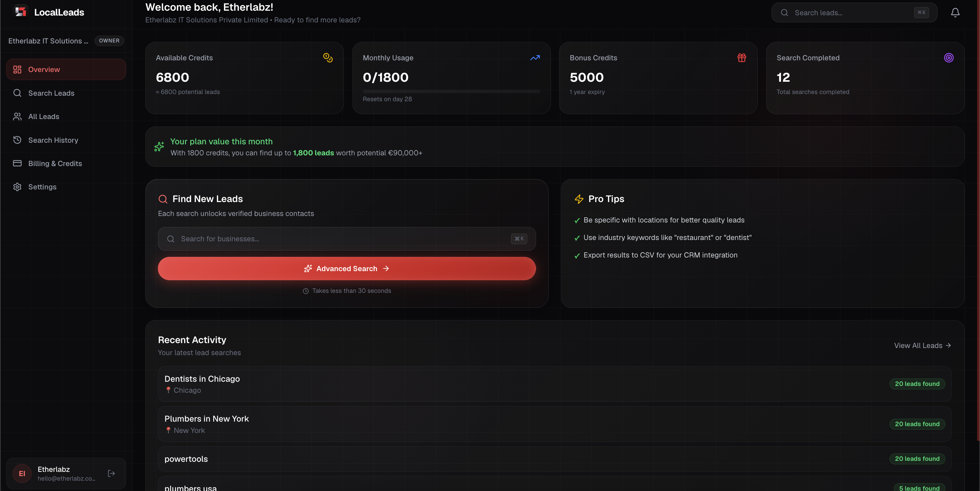Click the trend chart icon on Monthly Usage
Image resolution: width=980 pixels, height=491 pixels.
(535, 58)
